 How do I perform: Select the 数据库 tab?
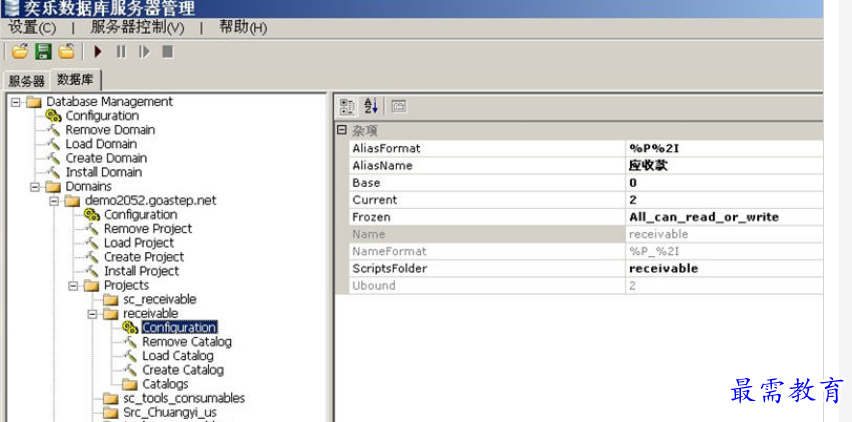(x=76, y=80)
